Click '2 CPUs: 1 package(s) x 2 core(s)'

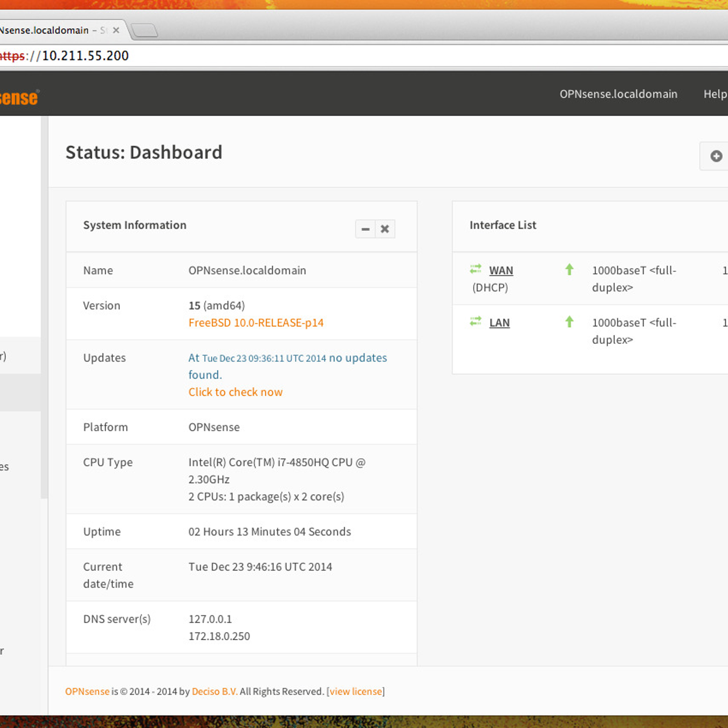(x=267, y=496)
